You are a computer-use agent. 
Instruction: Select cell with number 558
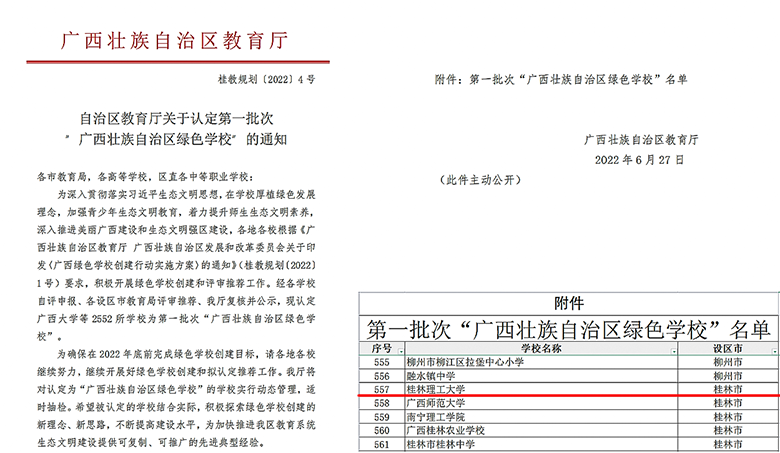click(x=382, y=403)
